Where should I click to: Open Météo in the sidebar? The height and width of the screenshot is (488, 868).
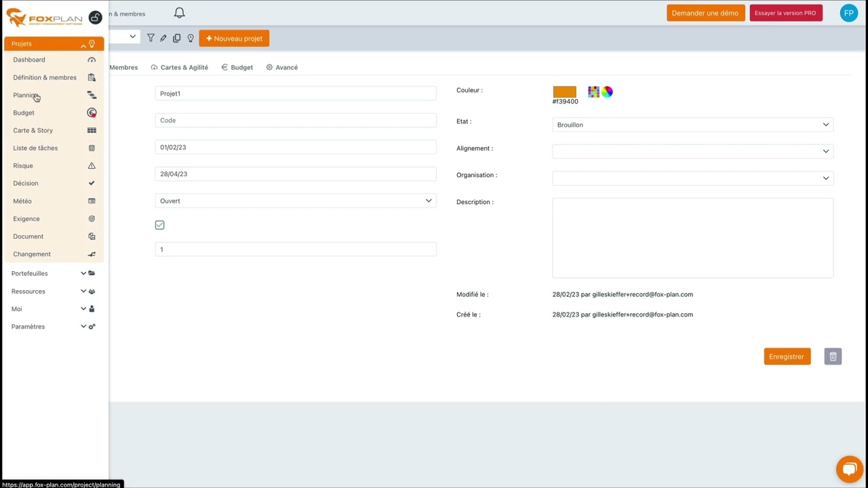pos(54,201)
